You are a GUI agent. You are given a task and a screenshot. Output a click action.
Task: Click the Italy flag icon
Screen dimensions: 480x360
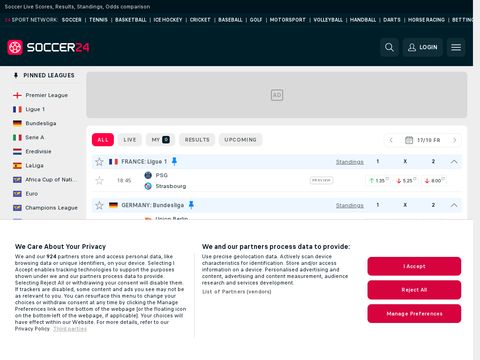click(x=17, y=137)
